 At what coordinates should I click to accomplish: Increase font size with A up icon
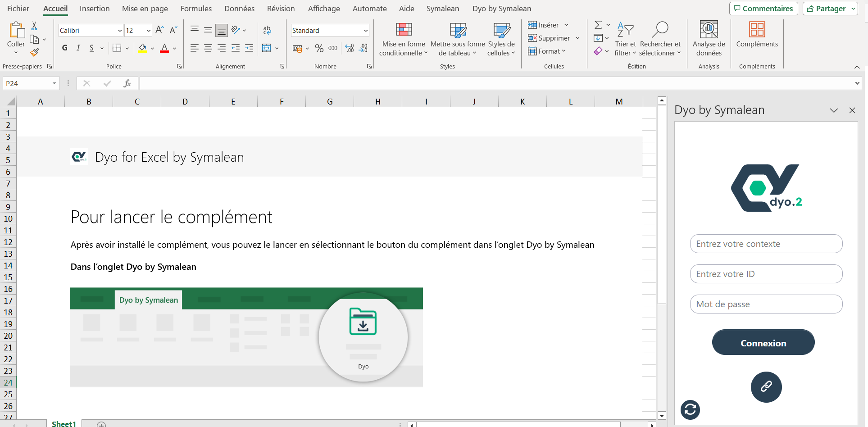pos(159,30)
